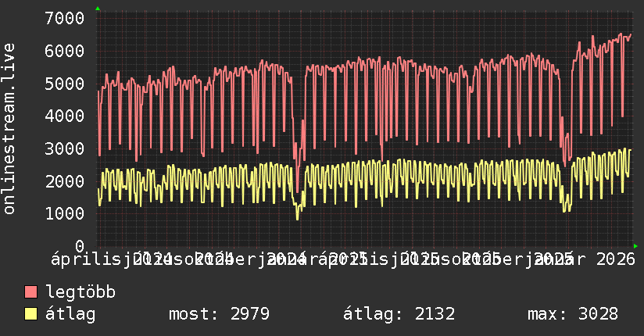This screenshot has height=336, width=644.
Task: Click the 2026 x-axis label
Action: [615, 259]
